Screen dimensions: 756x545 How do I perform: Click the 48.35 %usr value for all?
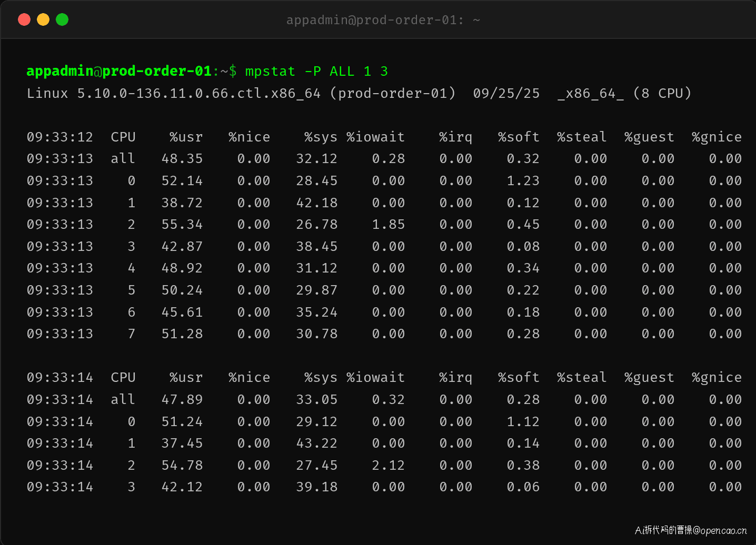pyautogui.click(x=182, y=158)
